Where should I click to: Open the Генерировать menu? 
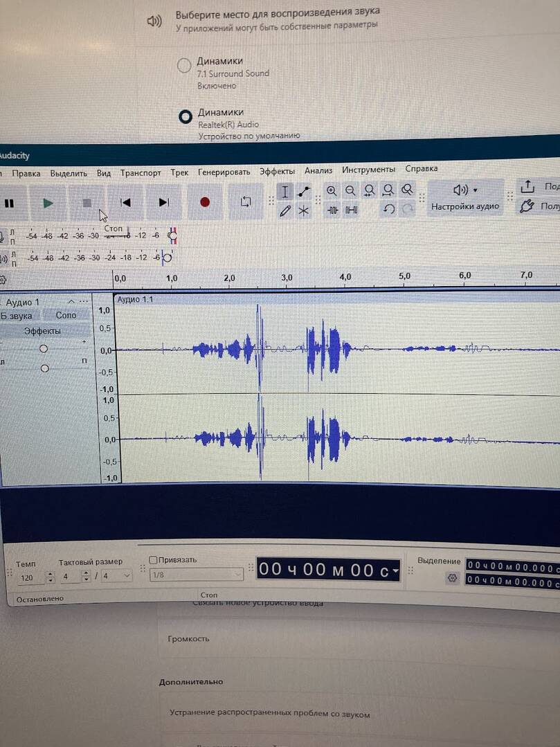(x=224, y=172)
